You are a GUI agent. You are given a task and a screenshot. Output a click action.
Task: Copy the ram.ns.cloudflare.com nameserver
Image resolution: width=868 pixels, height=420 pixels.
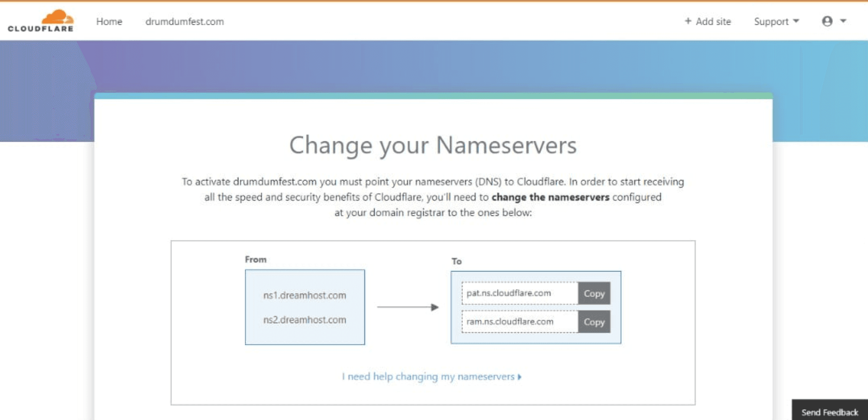[x=594, y=322]
